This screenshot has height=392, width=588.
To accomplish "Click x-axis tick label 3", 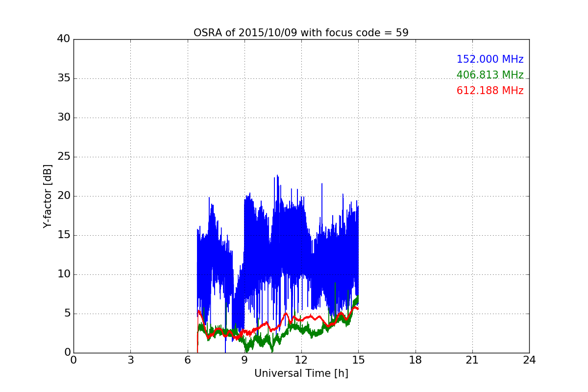I will [x=130, y=360].
